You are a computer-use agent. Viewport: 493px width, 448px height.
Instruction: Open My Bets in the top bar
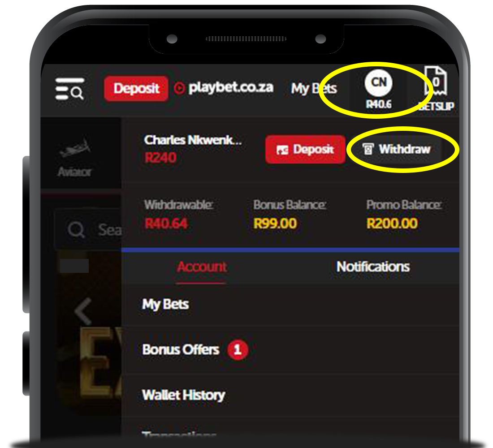[314, 89]
